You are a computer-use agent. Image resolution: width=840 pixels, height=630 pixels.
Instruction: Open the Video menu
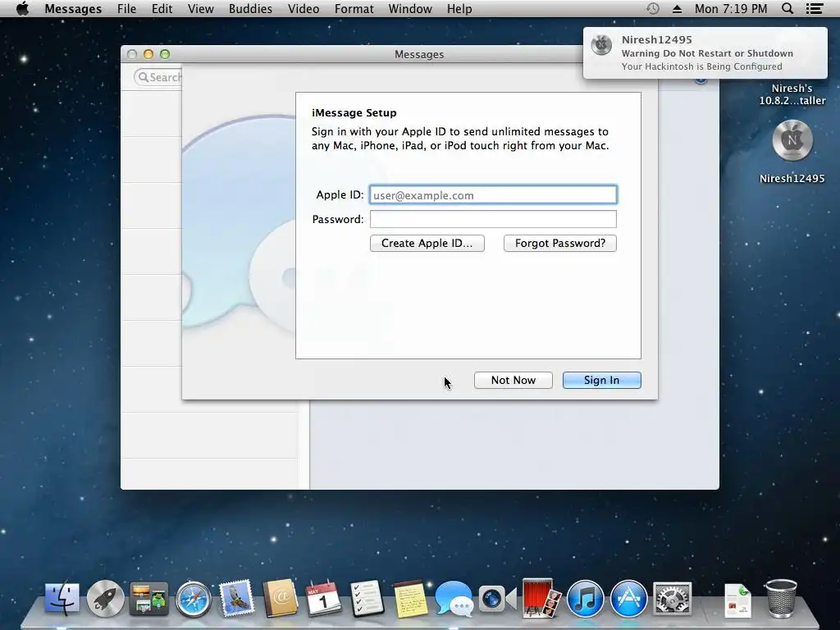(x=304, y=8)
